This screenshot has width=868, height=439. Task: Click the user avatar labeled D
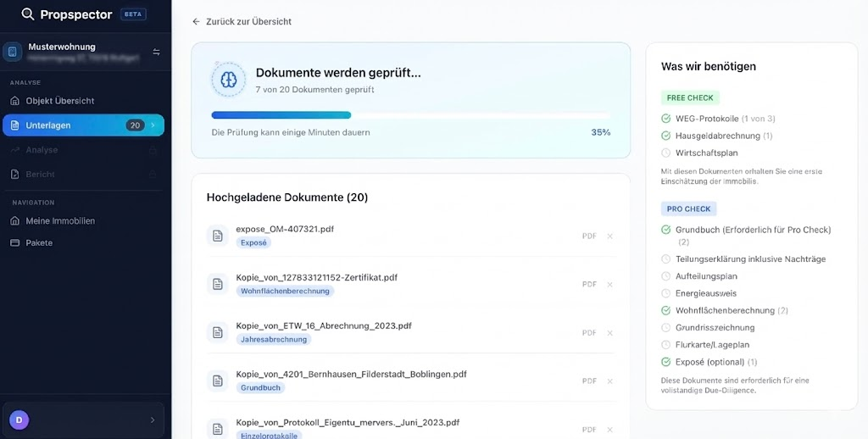pyautogui.click(x=19, y=420)
